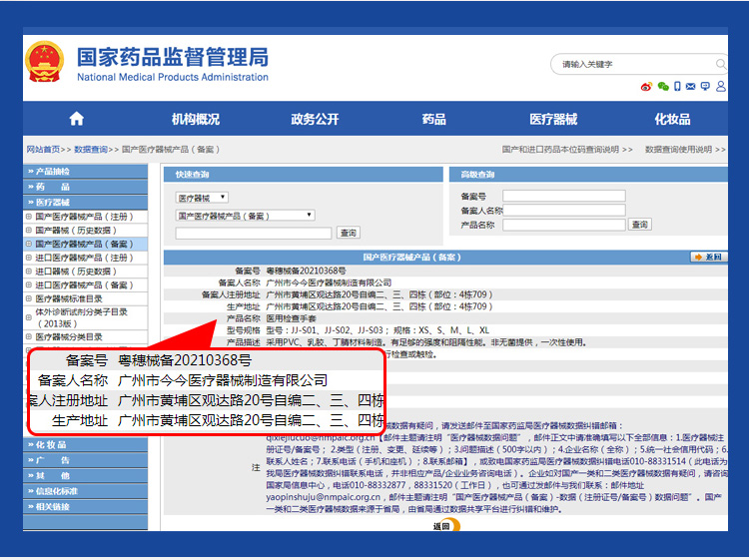Click the magnifier search icon in header

point(723,65)
